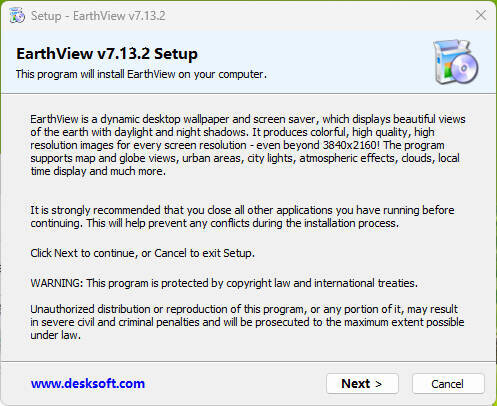This screenshot has width=497, height=406.
Task: Select the 'EarthView v7.13.2 Setup' heading
Action: pyautogui.click(x=107, y=54)
